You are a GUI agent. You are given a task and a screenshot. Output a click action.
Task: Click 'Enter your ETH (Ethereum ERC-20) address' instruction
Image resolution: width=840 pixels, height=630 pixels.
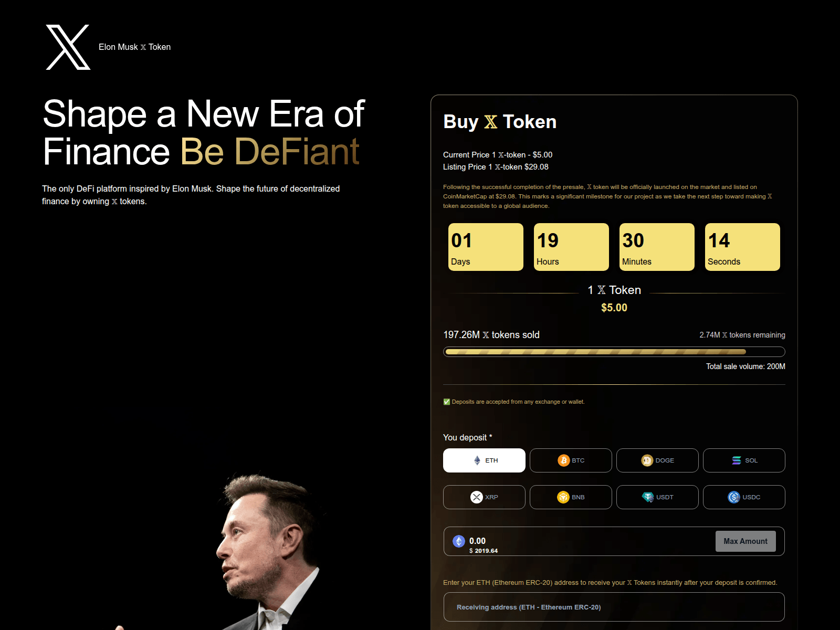point(610,583)
